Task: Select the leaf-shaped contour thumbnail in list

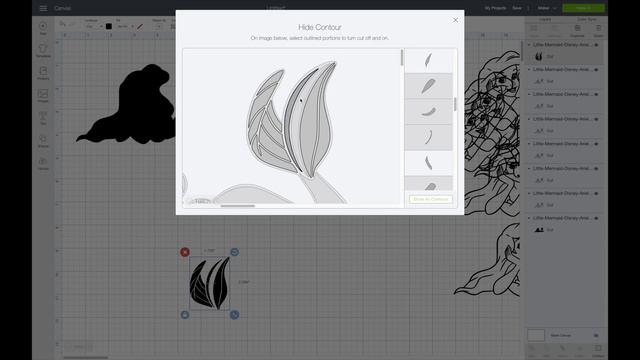Action: (x=428, y=86)
